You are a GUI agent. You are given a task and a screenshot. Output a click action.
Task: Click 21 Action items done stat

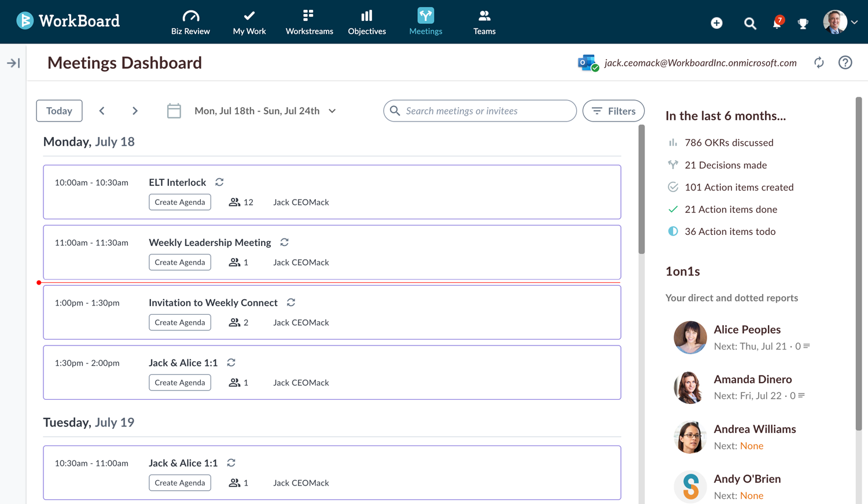point(723,209)
